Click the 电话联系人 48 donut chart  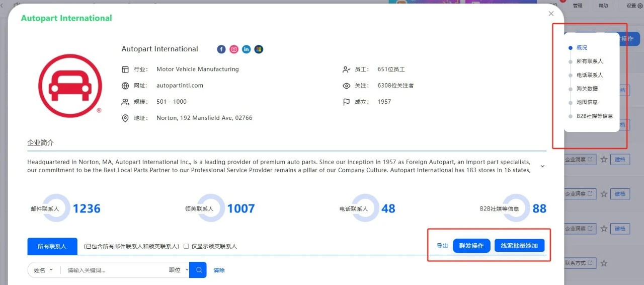coord(365,208)
